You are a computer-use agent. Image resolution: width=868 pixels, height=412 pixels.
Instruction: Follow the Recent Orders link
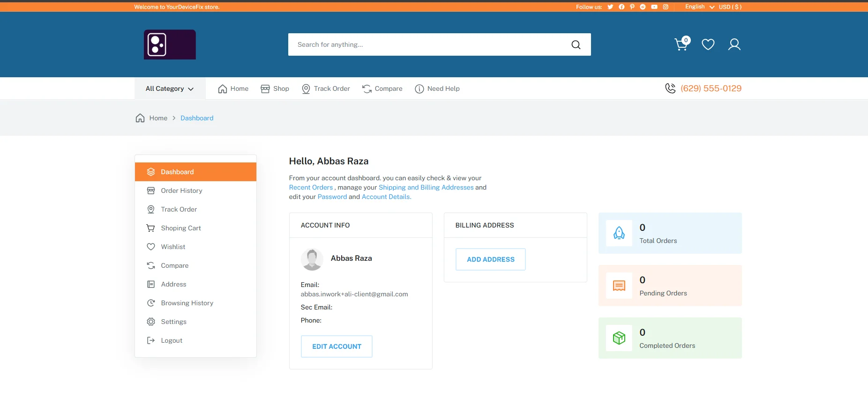click(311, 187)
